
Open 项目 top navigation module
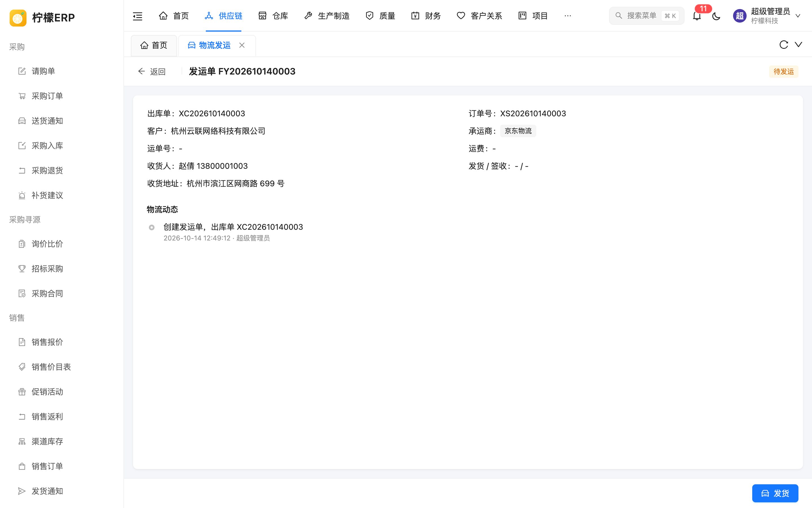[x=533, y=16]
